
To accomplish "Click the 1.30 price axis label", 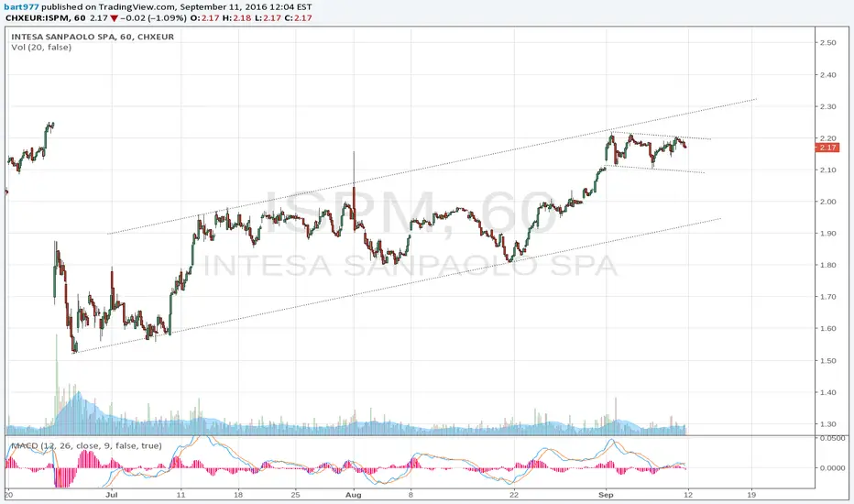I will point(827,424).
